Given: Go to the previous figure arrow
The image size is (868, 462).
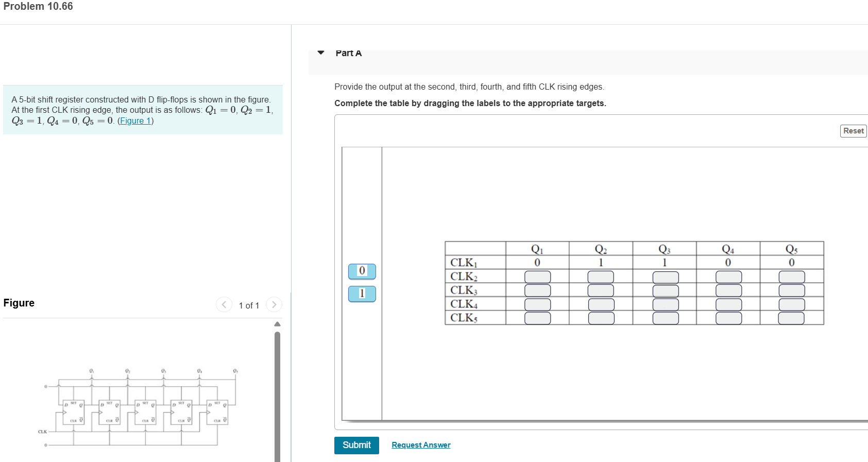Looking at the screenshot, I should pyautogui.click(x=224, y=304).
